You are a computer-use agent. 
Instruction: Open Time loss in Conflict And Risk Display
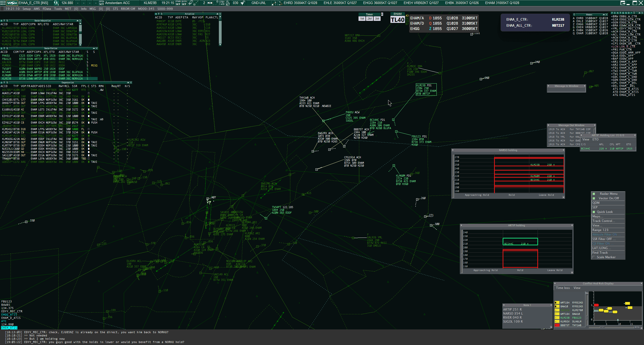pyautogui.click(x=563, y=288)
